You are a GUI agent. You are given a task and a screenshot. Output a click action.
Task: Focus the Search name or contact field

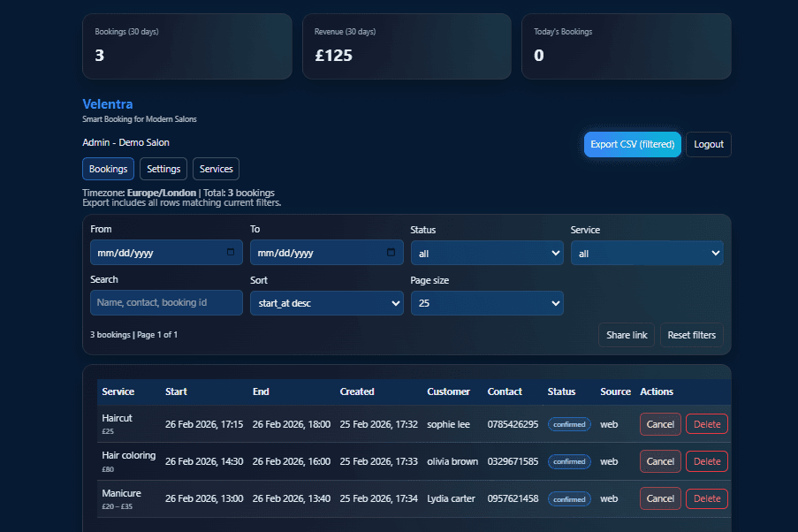pyautogui.click(x=166, y=303)
